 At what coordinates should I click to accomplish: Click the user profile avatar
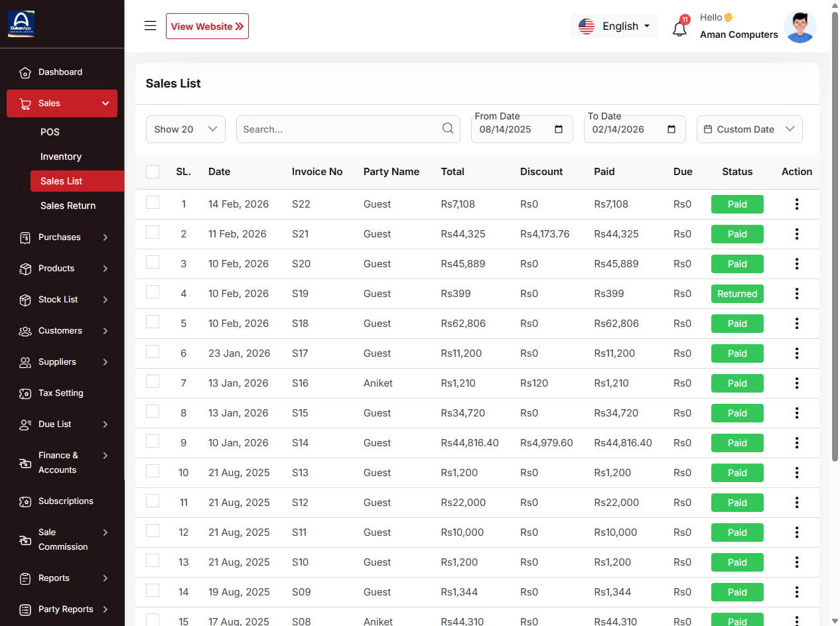pyautogui.click(x=800, y=27)
